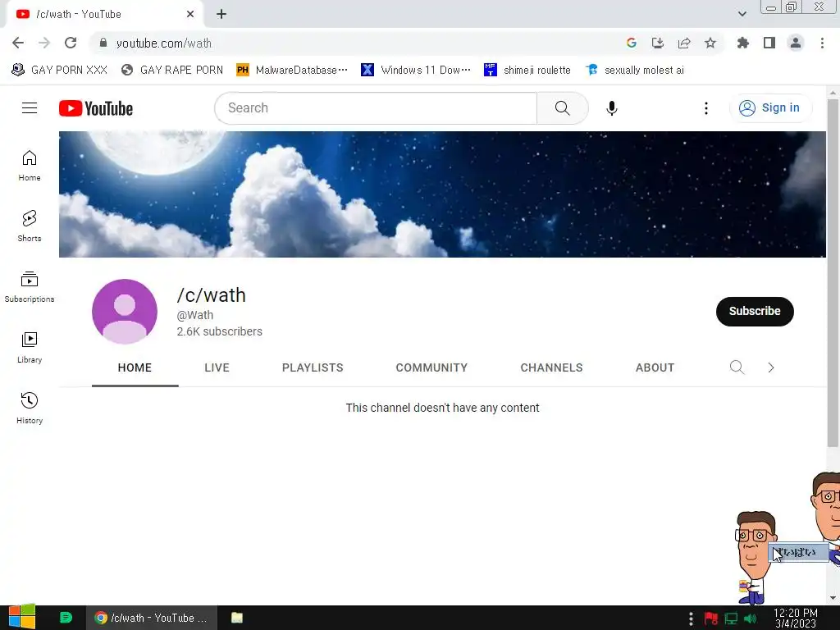Click the Sign in button
This screenshot has width=840, height=630.
(x=770, y=108)
